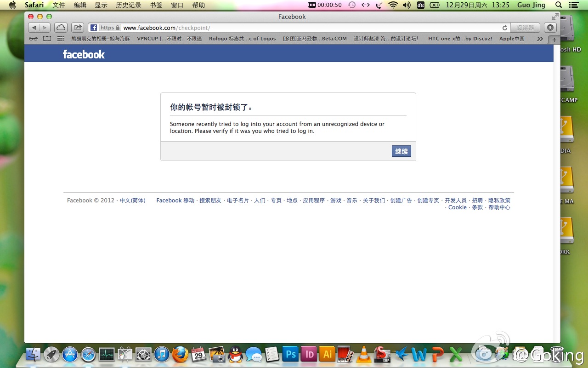
Task: Open the 专页 footer link
Action: click(x=276, y=201)
